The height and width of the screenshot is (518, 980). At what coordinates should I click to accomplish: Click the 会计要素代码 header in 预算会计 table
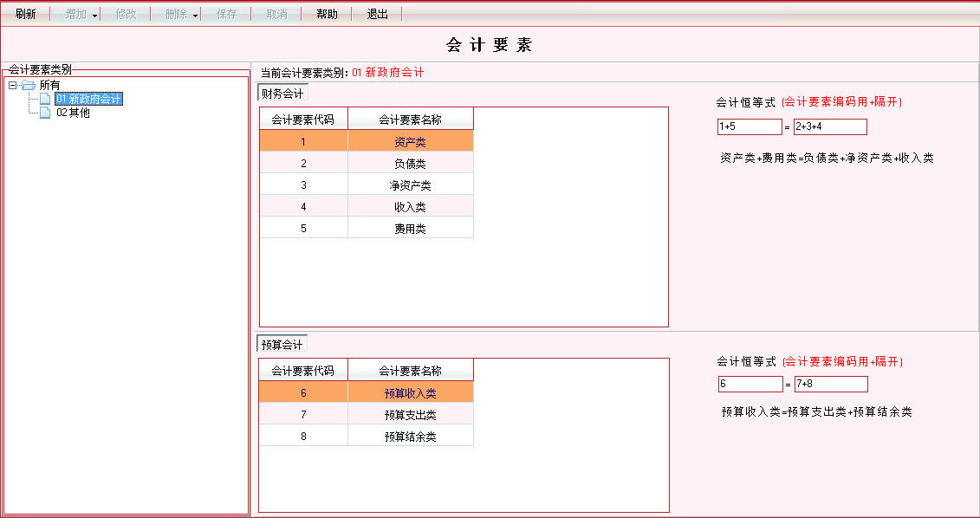click(x=302, y=371)
